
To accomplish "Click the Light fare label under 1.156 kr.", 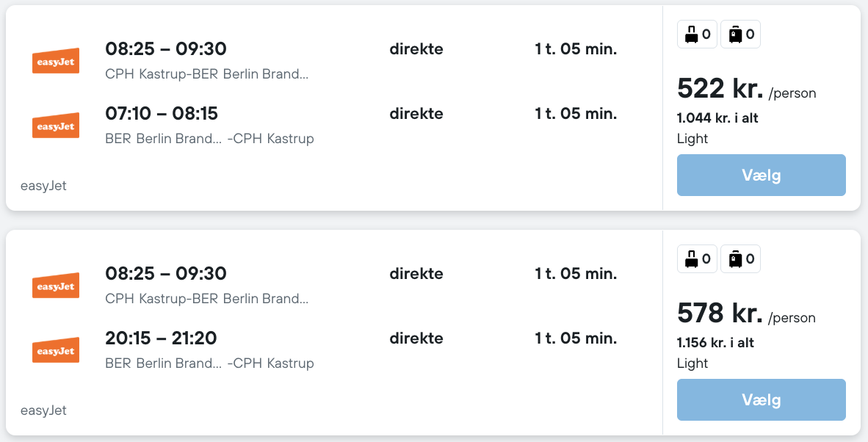I will [692, 363].
